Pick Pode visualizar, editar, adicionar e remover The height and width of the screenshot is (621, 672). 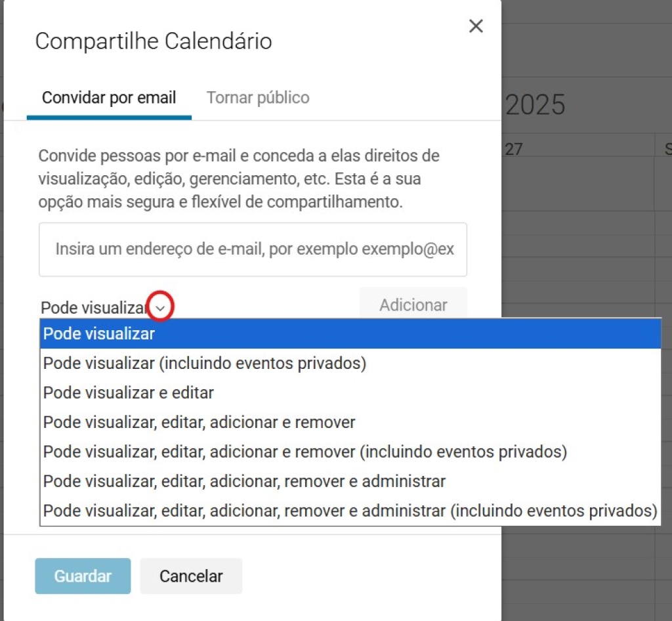[x=199, y=422]
